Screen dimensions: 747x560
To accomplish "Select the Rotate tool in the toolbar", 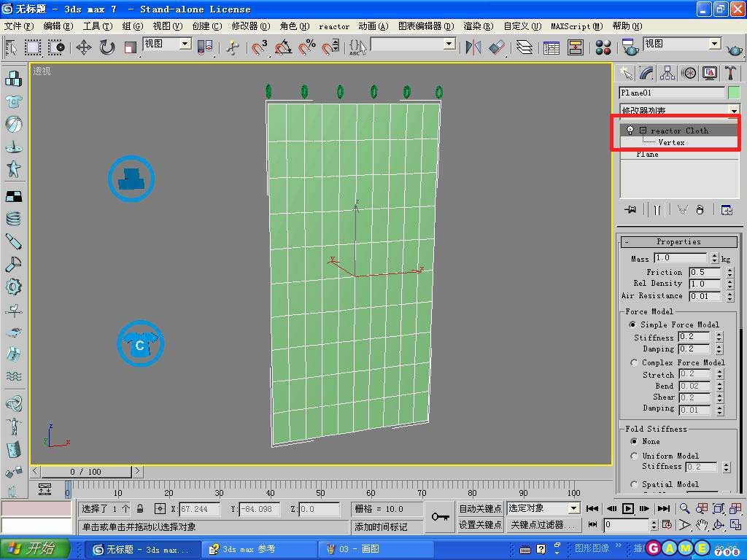I will [x=107, y=47].
